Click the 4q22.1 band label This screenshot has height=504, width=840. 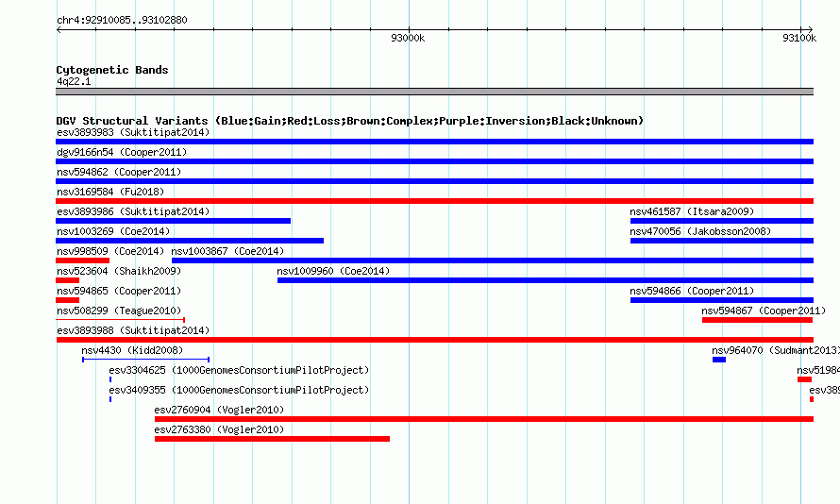pos(74,82)
